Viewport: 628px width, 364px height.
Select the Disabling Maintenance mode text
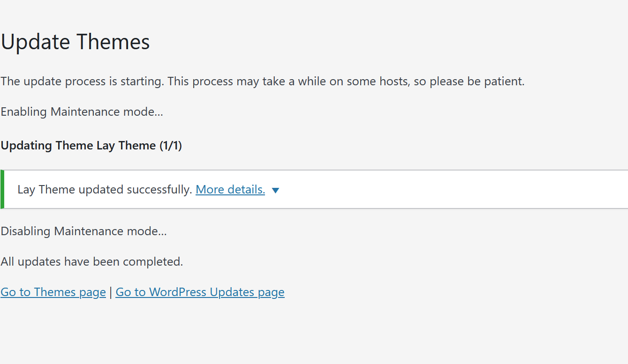tap(83, 231)
